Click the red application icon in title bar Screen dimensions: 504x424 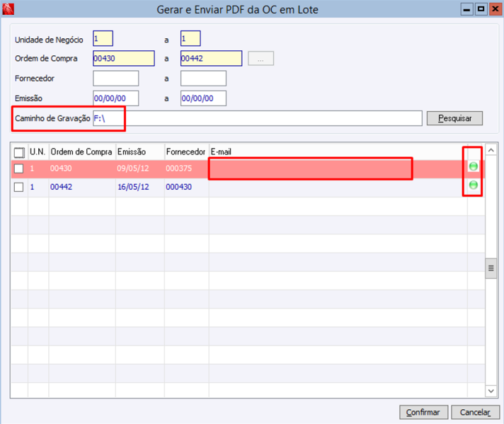click(8, 9)
